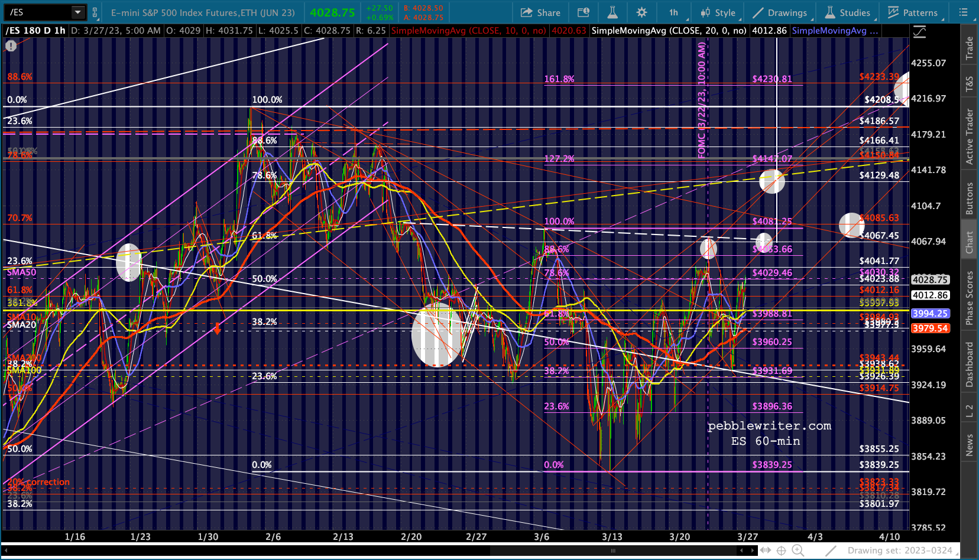Screen dimensions: 979x560
Task: Click the chart scale icon above the price axis
Action: (x=919, y=32)
